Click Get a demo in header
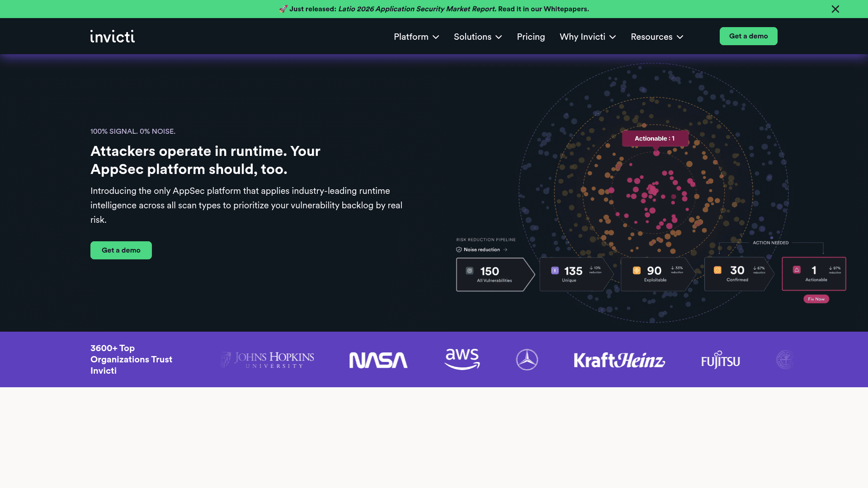 point(748,36)
